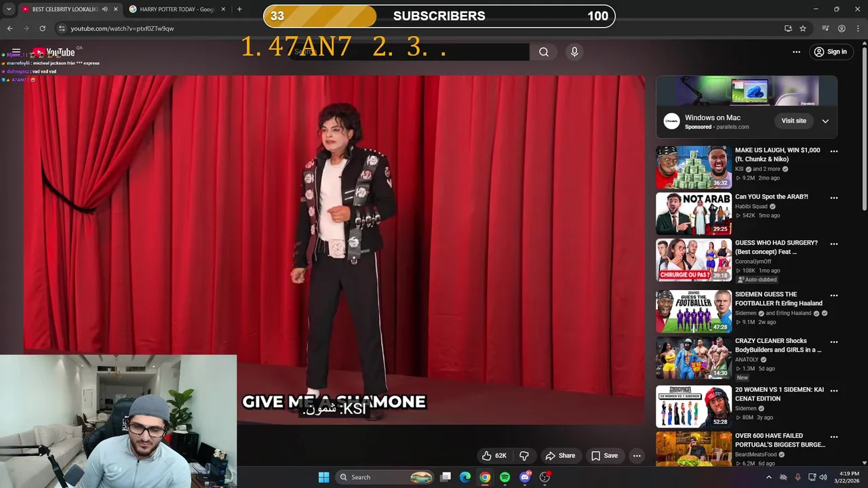Screen dimensions: 868x488
Task: Open options for Can YOU Spot the ARAB video
Action: [x=834, y=198]
